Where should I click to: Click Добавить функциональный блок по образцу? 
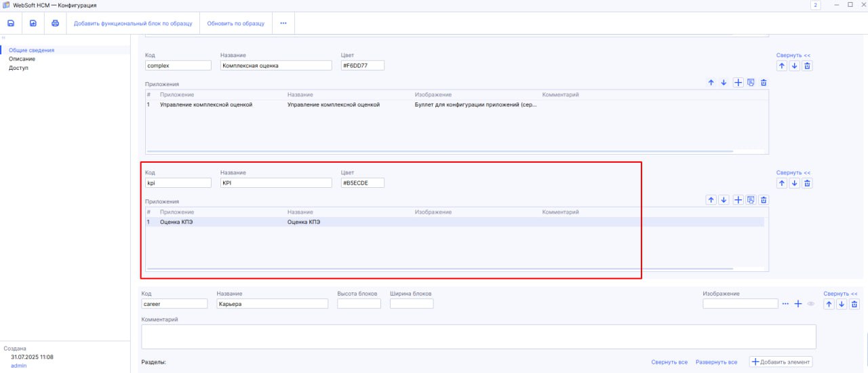(133, 23)
